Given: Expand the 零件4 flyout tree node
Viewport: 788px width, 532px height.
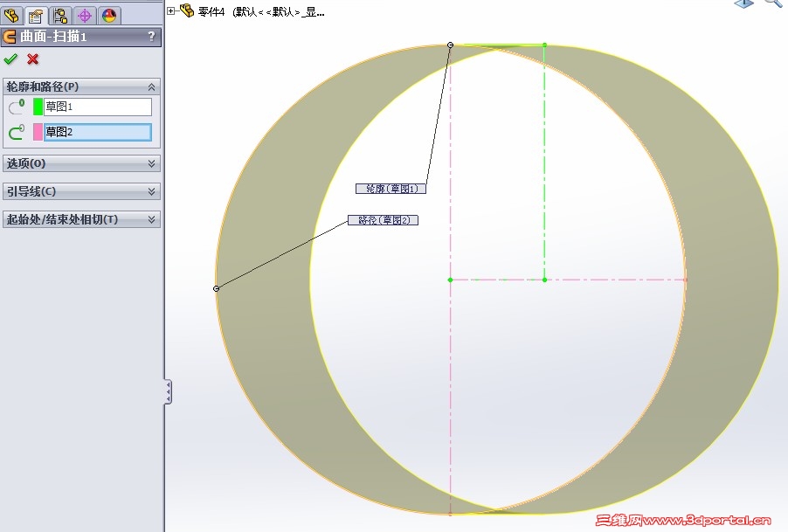Looking at the screenshot, I should (171, 10).
